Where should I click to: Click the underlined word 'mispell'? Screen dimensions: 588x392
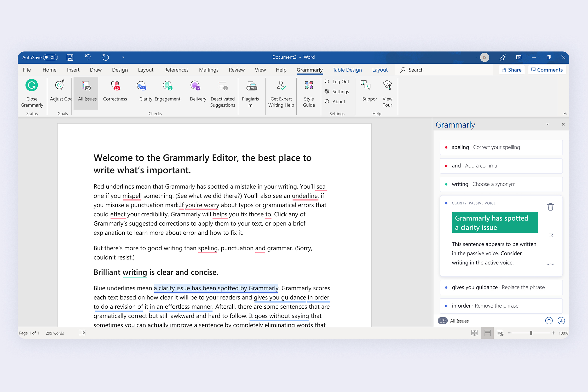click(x=132, y=196)
